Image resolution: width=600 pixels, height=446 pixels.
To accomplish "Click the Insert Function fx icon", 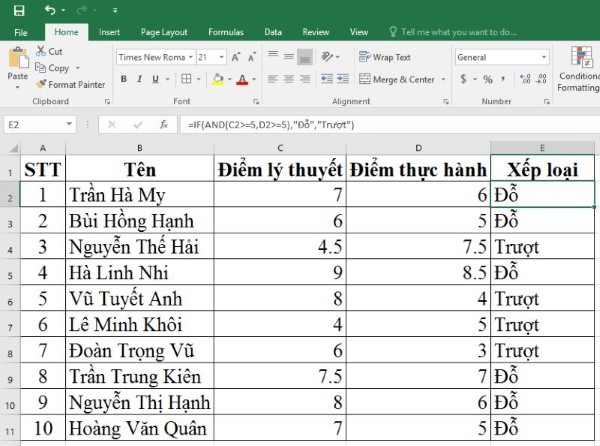I will (x=164, y=125).
